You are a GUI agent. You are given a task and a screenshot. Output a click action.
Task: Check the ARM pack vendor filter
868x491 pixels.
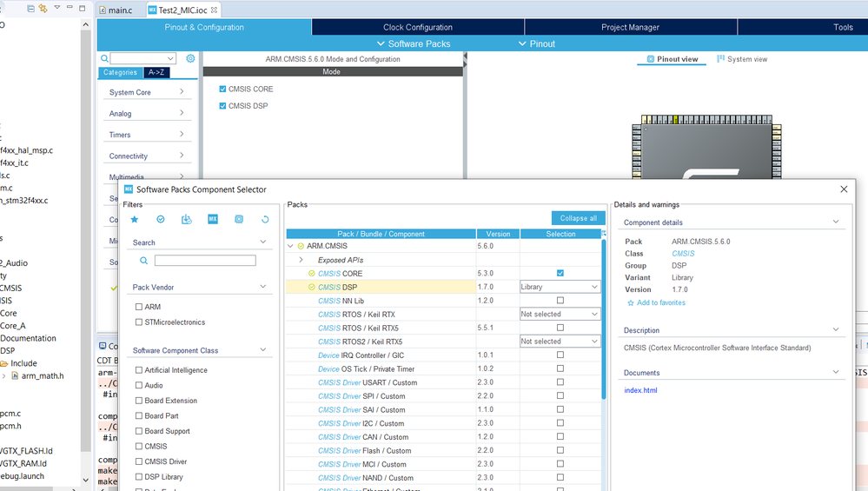pyautogui.click(x=139, y=307)
